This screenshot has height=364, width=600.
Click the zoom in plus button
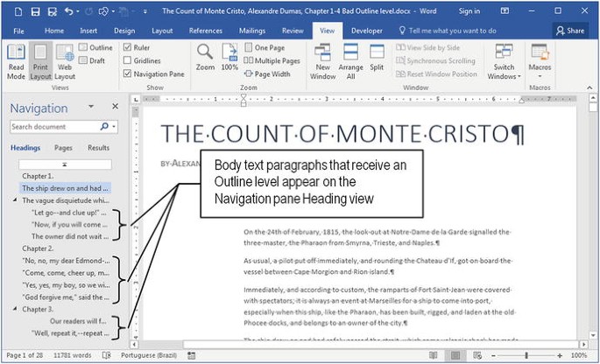point(560,355)
